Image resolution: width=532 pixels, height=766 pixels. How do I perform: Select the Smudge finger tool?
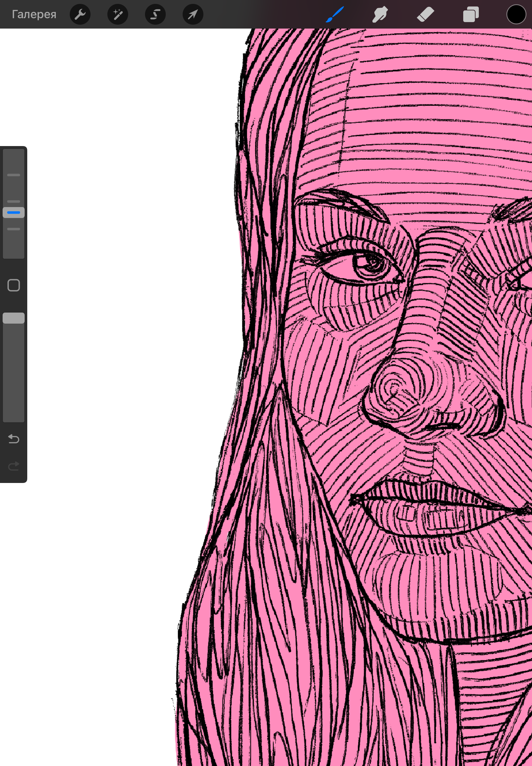coord(380,15)
